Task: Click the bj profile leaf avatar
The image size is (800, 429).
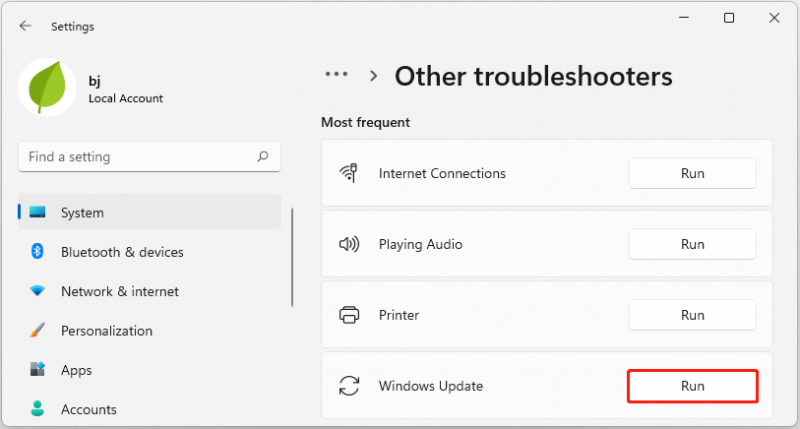Action: coord(47,87)
